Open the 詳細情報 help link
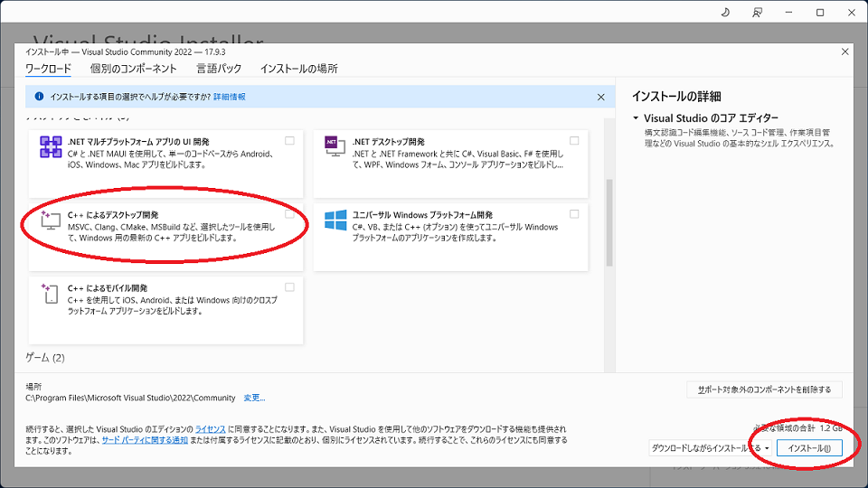The width and height of the screenshot is (868, 488). [229, 97]
